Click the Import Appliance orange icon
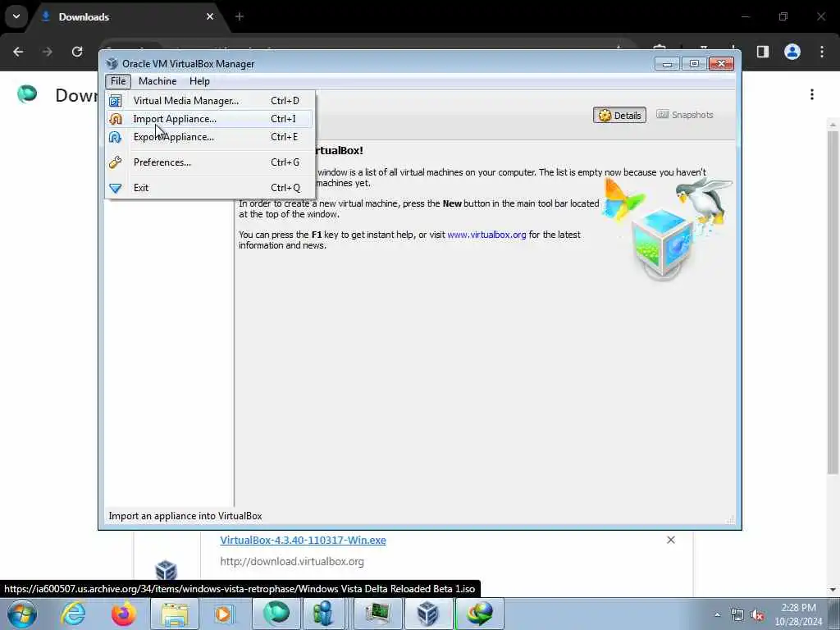Viewport: 840px width, 630px height. [116, 119]
